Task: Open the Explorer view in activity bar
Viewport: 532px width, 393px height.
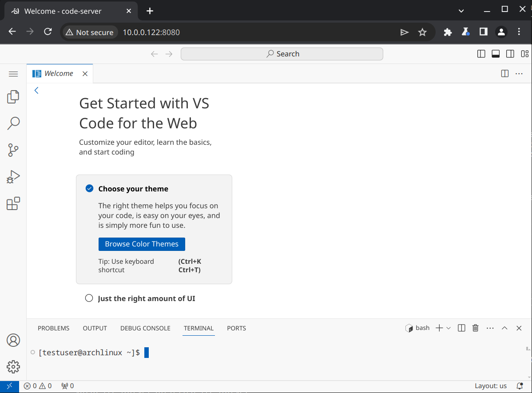Action: point(13,97)
